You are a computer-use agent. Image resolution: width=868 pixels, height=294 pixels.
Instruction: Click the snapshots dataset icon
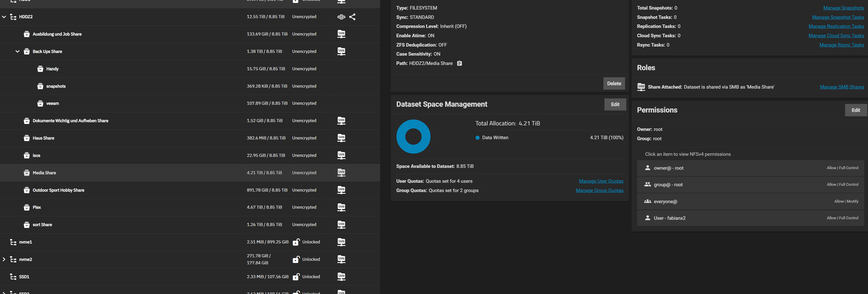[40, 86]
